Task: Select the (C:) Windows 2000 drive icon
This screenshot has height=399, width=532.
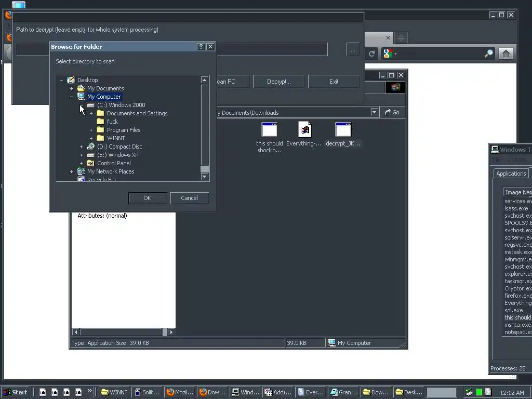Action: (90, 105)
